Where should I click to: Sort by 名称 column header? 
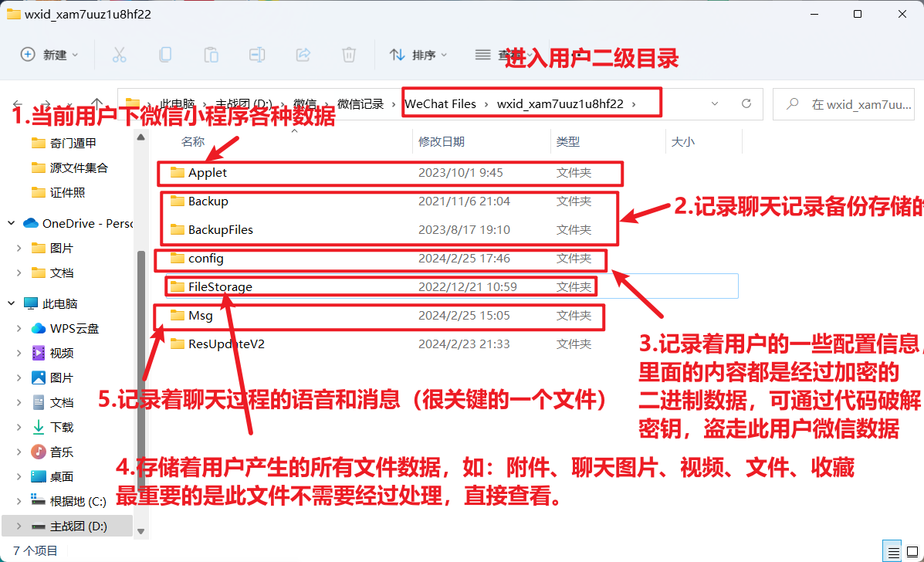click(193, 141)
